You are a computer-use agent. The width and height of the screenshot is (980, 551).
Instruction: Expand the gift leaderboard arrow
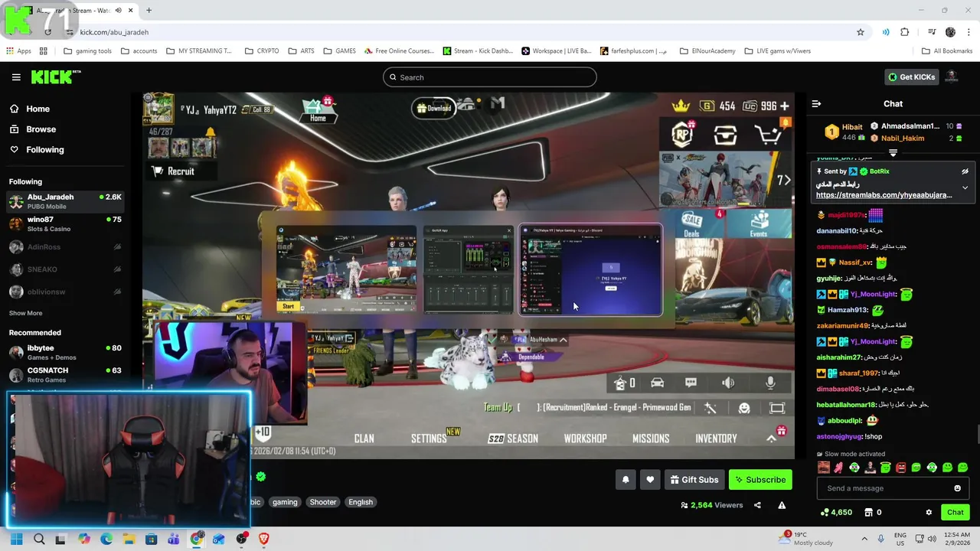893,153
